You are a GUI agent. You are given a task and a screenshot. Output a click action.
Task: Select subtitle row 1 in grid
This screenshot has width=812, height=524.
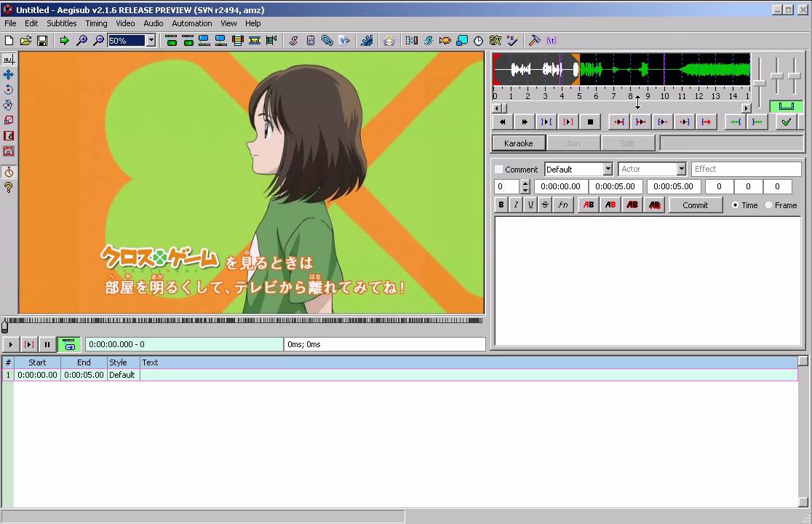(399, 375)
